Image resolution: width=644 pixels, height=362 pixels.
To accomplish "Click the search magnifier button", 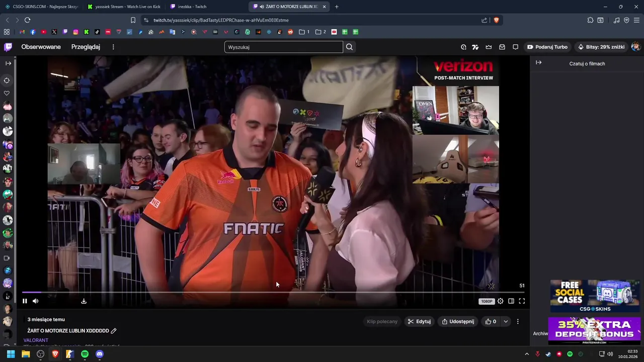I will coord(350,47).
